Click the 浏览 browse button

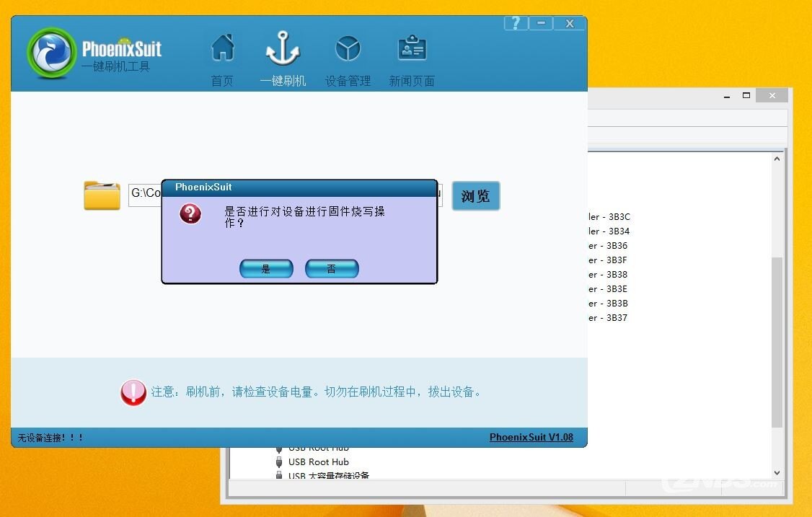pos(476,196)
